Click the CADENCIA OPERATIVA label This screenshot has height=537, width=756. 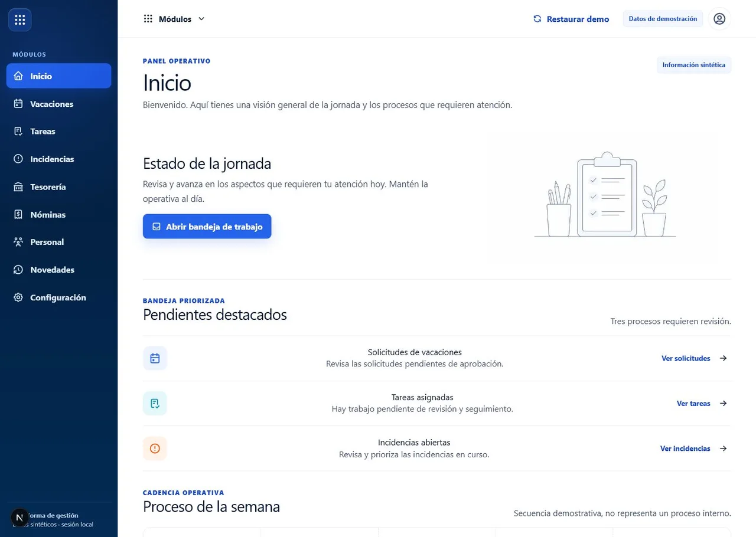tap(184, 493)
